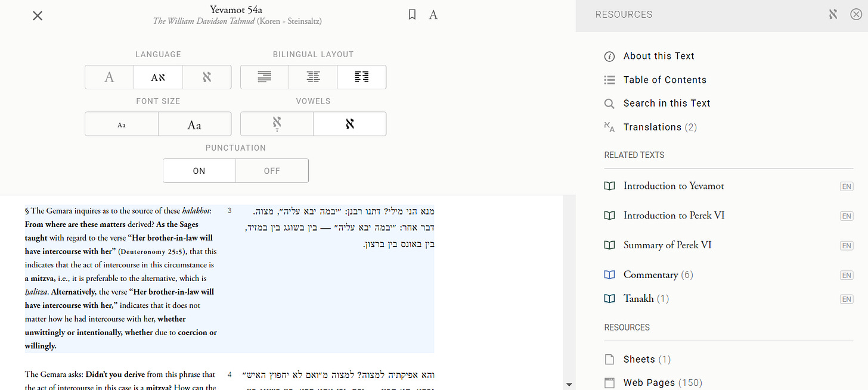Select English-only language option

click(x=109, y=77)
